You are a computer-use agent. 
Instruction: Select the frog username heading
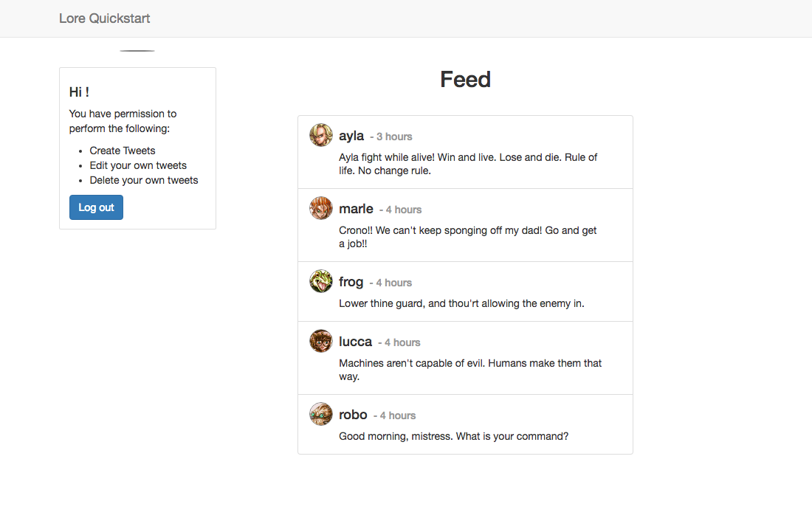coord(351,282)
